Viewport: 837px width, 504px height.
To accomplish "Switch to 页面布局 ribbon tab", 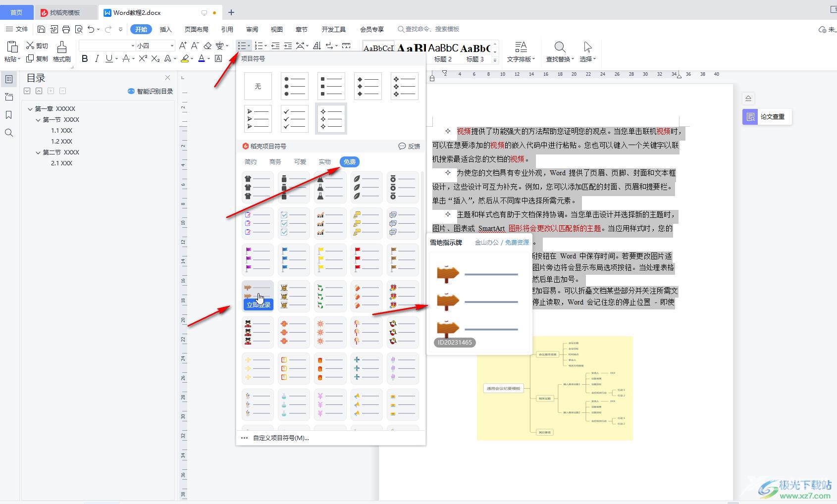I will pyautogui.click(x=196, y=29).
